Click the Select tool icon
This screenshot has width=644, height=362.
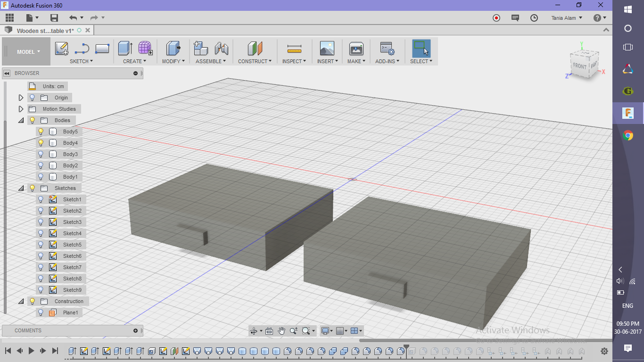tap(421, 49)
